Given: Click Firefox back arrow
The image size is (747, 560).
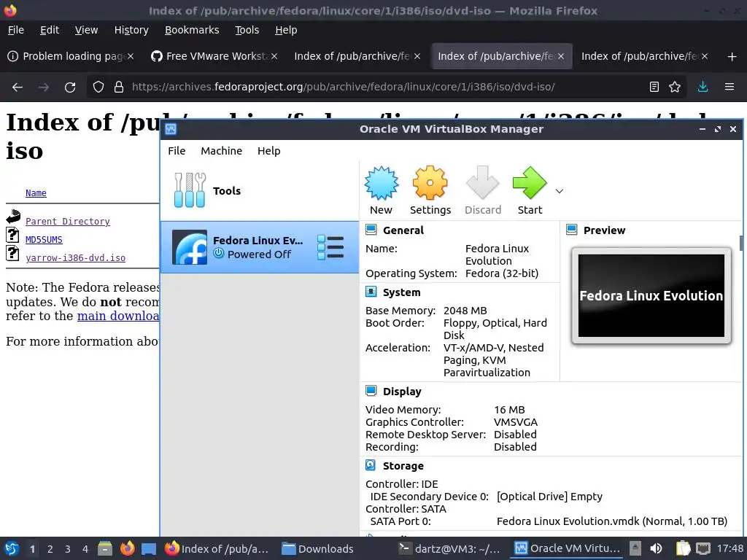Looking at the screenshot, I should [x=18, y=87].
